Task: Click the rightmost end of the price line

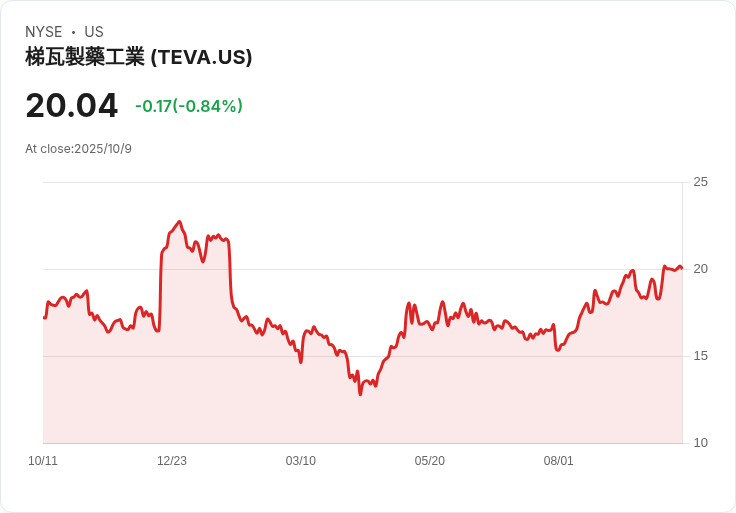Action: tap(682, 268)
